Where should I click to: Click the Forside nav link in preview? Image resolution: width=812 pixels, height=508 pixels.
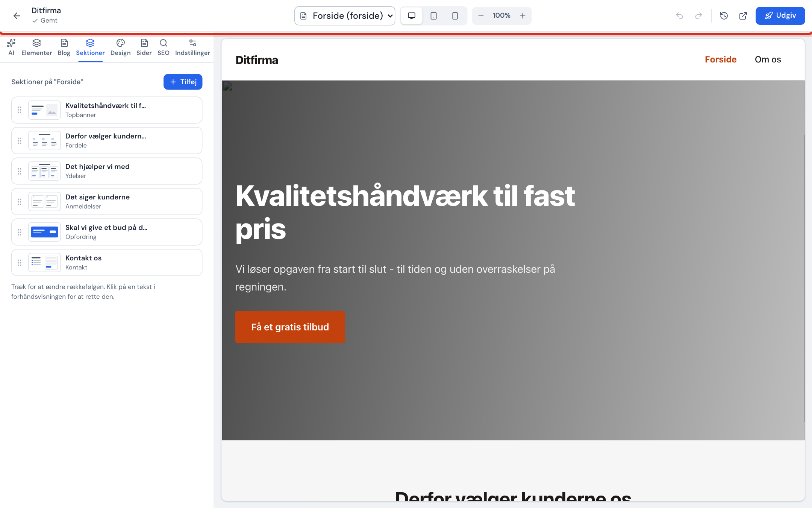click(721, 59)
